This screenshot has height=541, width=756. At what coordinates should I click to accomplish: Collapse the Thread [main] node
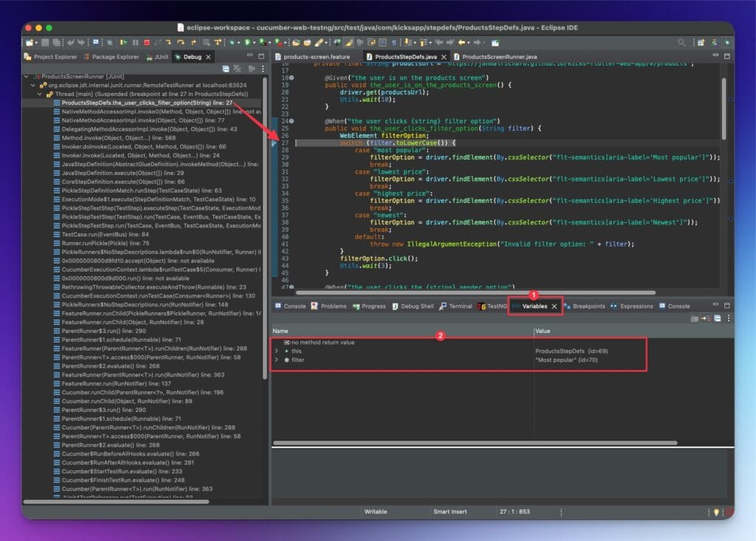pyautogui.click(x=40, y=94)
